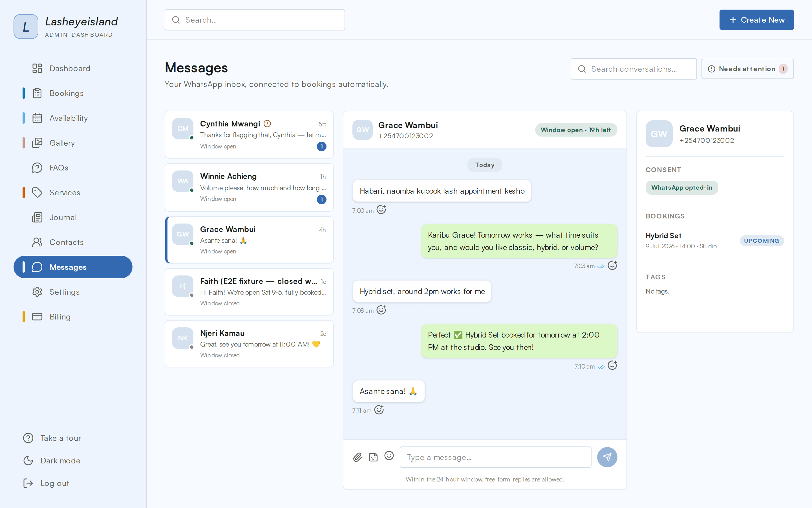This screenshot has width=812, height=508.
Task: Open the emoji picker in composer
Action: click(389, 456)
